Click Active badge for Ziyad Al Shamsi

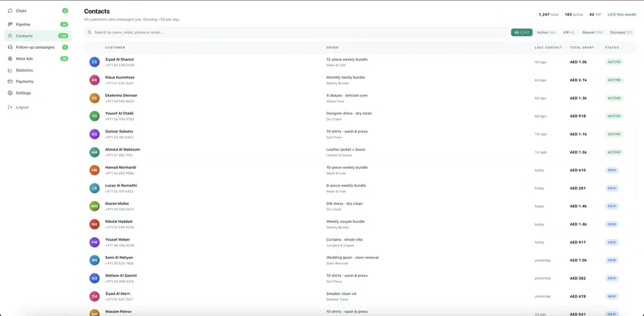[614, 62]
